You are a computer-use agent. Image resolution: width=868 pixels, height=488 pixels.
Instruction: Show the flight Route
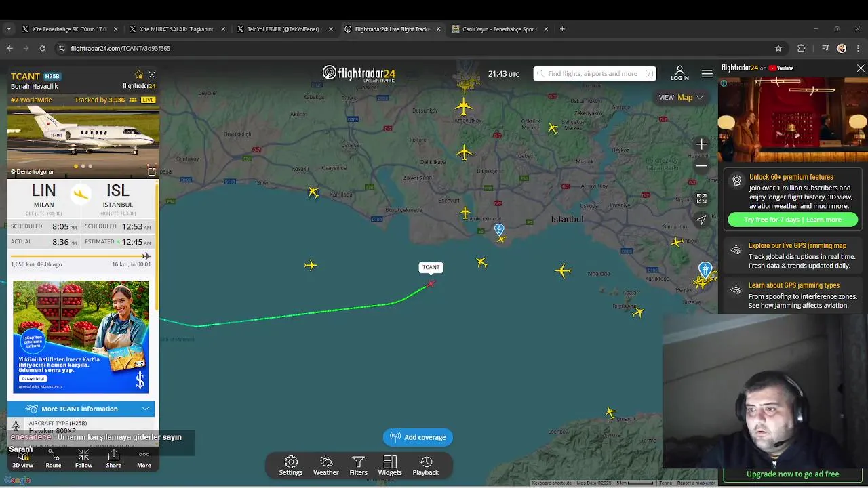point(54,459)
